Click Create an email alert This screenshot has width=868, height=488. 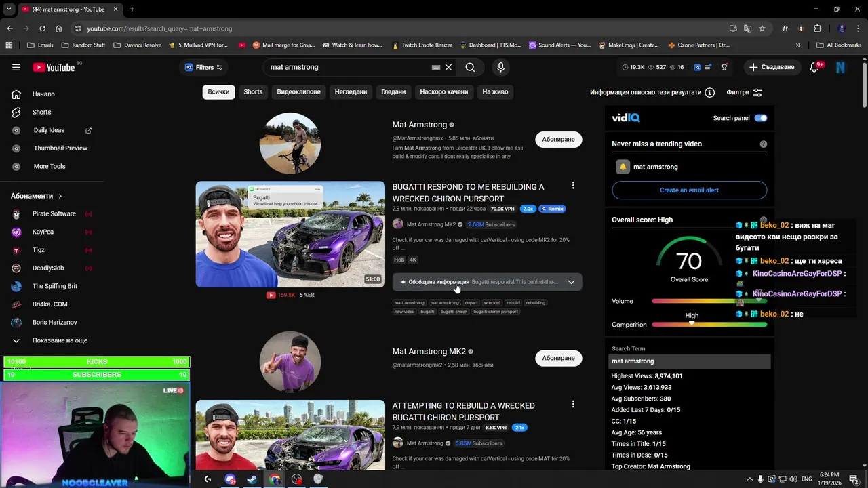[689, 190]
